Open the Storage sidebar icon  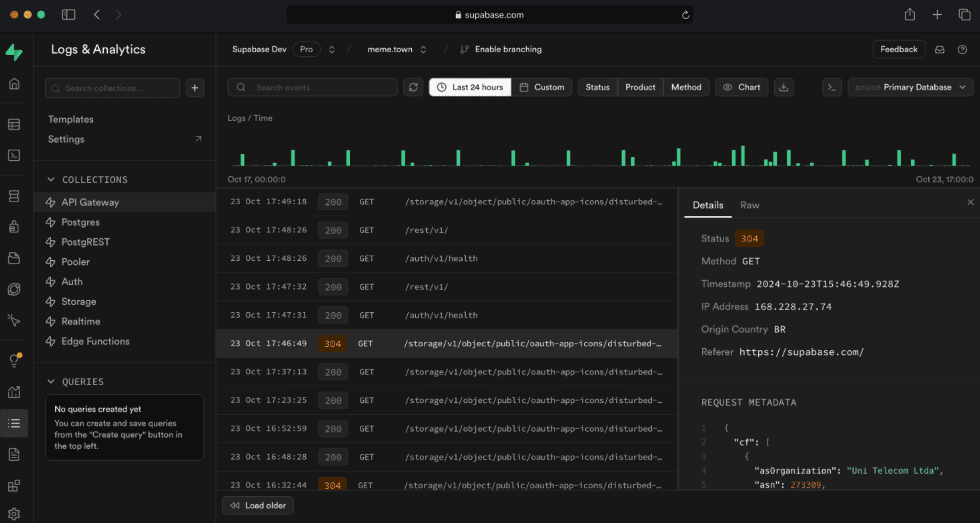coord(14,258)
